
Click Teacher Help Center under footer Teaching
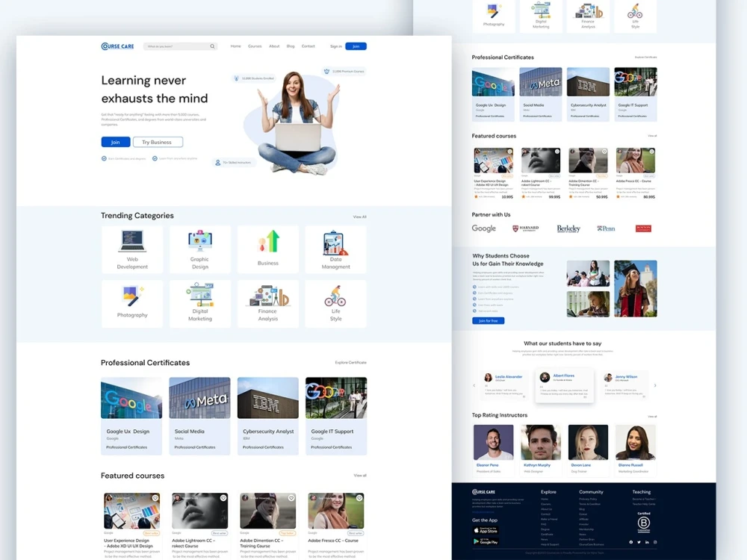pyautogui.click(x=644, y=504)
